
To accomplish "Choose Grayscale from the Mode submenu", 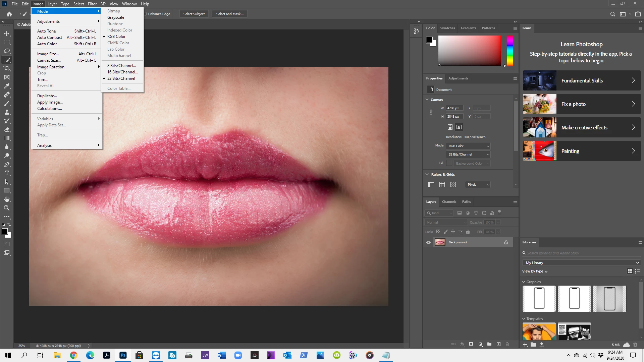I will click(116, 17).
